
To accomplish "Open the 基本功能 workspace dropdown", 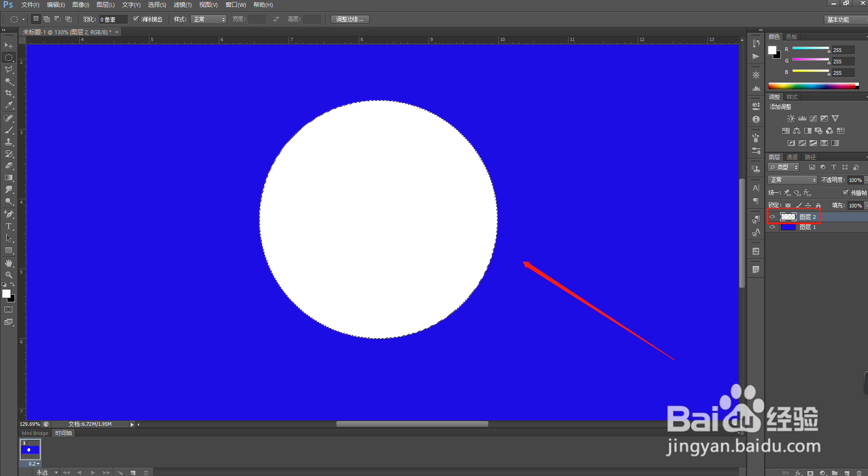I will (846, 20).
